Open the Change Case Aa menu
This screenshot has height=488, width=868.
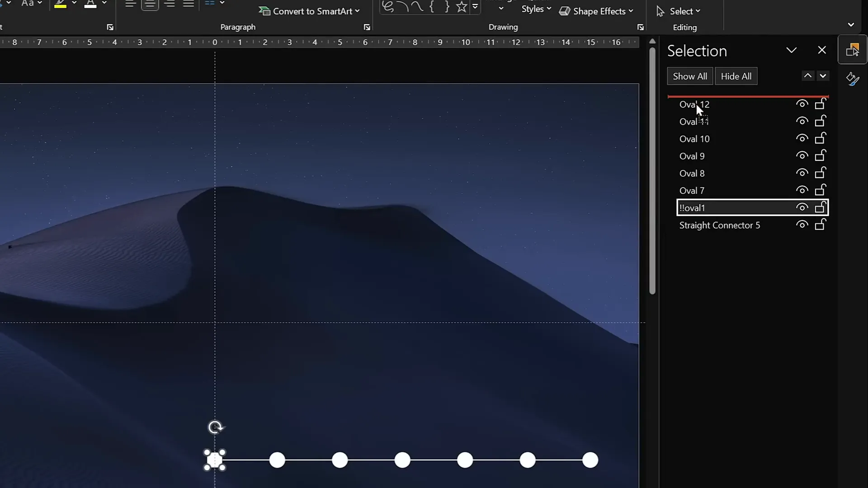pyautogui.click(x=32, y=3)
